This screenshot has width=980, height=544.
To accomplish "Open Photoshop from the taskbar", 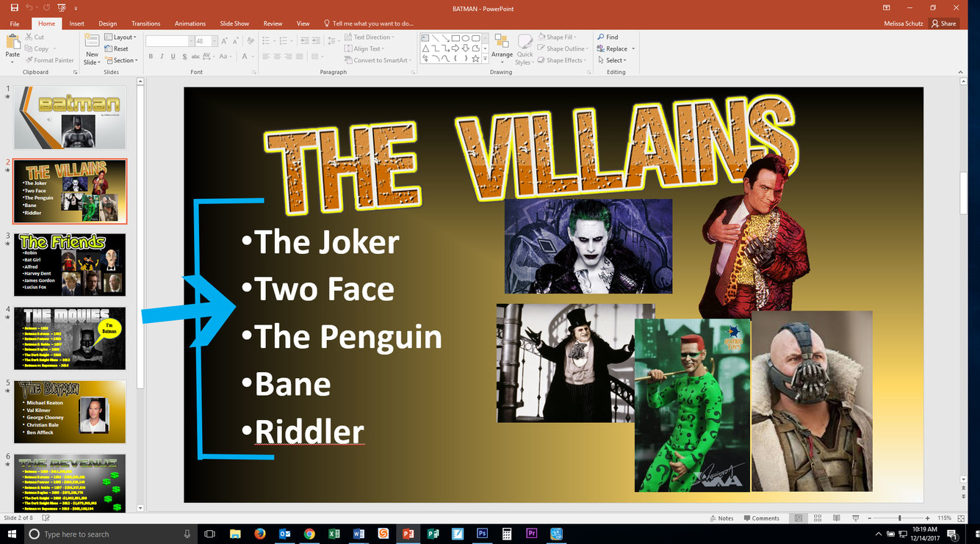I will tap(482, 534).
